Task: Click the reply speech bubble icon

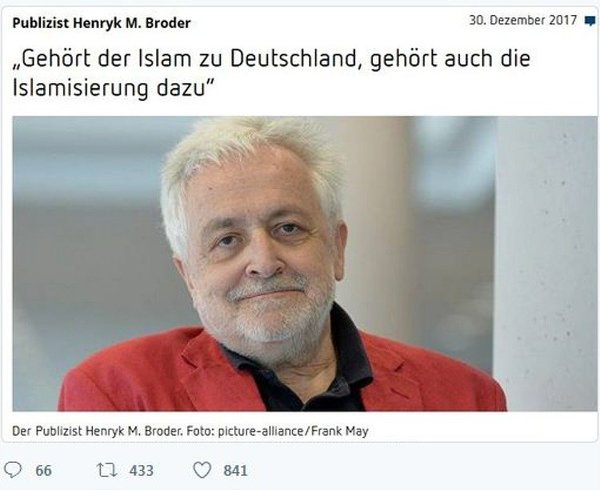Action: pos(13,470)
